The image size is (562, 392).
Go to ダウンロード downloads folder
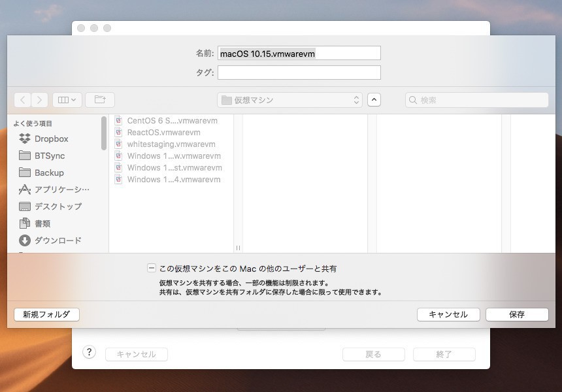point(25,240)
